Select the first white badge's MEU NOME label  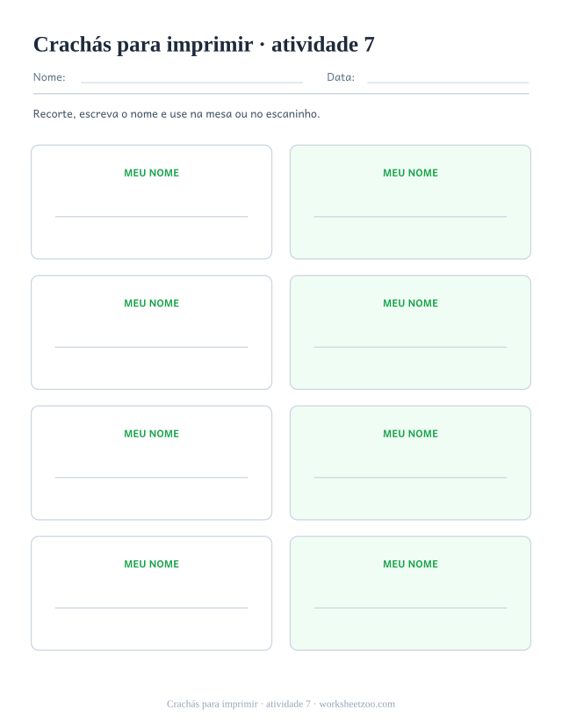coord(151,173)
